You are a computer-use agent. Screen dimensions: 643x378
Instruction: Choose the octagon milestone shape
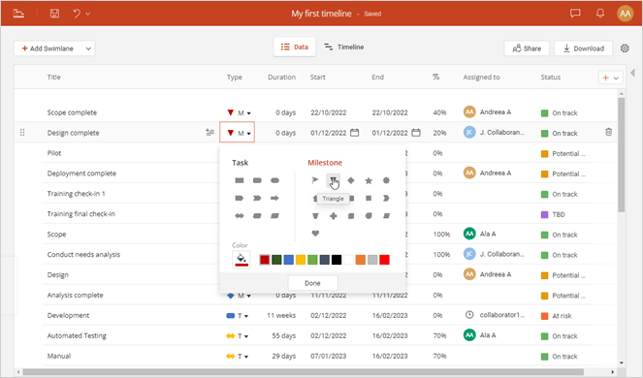[x=386, y=180]
